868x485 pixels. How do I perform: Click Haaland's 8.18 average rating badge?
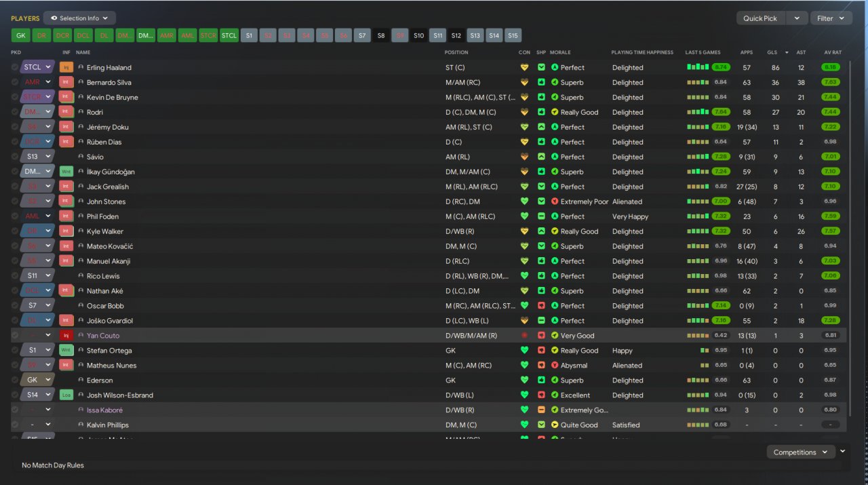(830, 68)
